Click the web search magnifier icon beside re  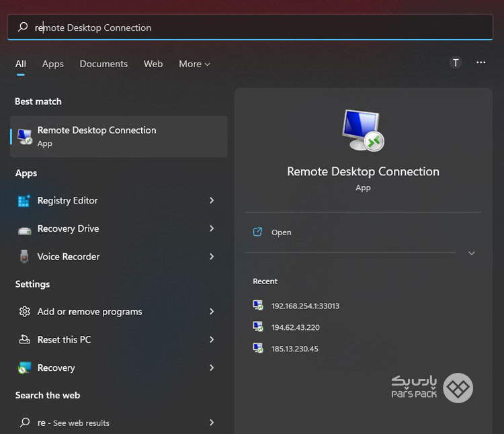(x=25, y=423)
